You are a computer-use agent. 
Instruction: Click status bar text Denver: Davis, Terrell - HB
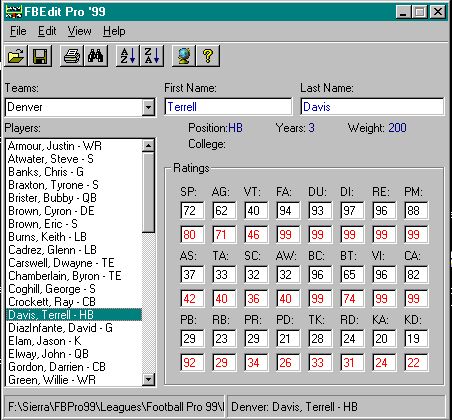pos(294,407)
